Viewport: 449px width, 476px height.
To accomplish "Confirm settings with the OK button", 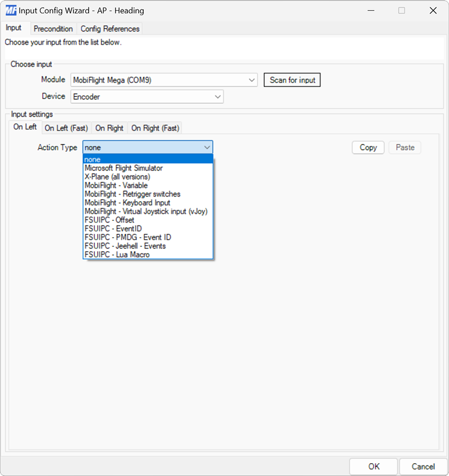I will (x=373, y=466).
